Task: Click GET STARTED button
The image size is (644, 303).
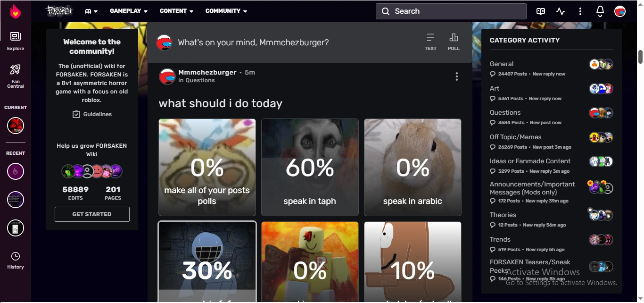Action: (x=92, y=214)
